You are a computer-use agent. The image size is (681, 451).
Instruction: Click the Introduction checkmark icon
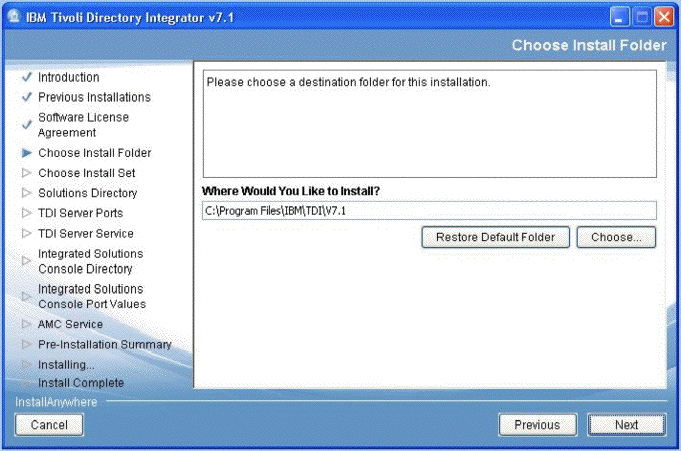(26, 77)
